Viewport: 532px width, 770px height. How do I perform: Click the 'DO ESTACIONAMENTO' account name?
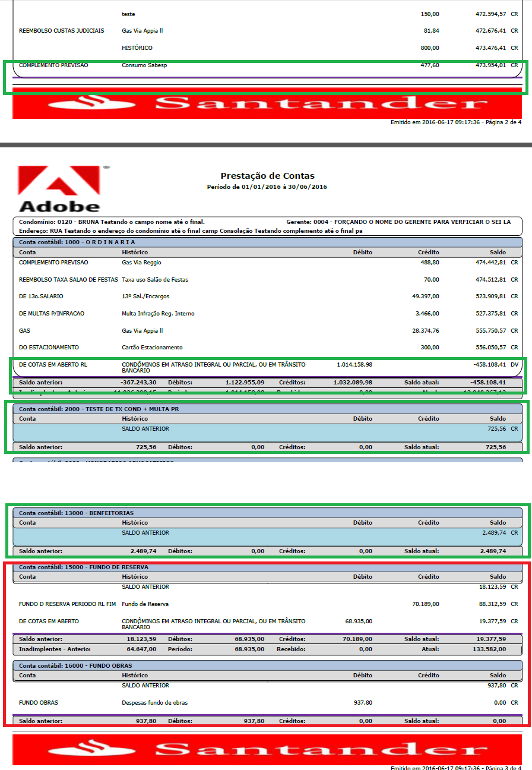(x=49, y=348)
